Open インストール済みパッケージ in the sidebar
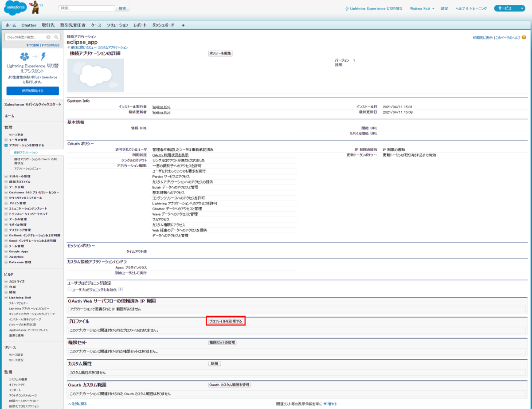This screenshot has height=409, width=532. coord(25,319)
